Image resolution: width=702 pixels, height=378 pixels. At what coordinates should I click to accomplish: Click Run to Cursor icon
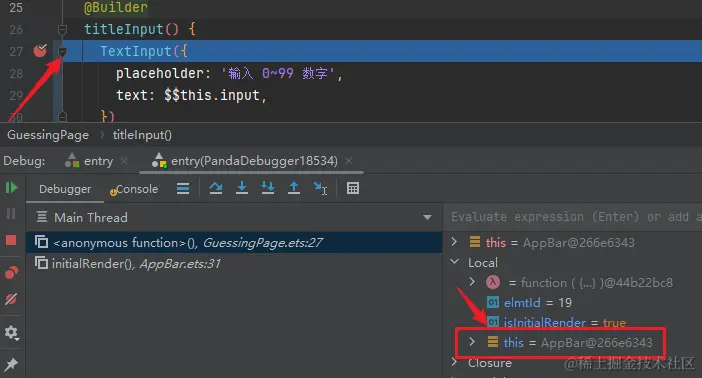pos(320,189)
